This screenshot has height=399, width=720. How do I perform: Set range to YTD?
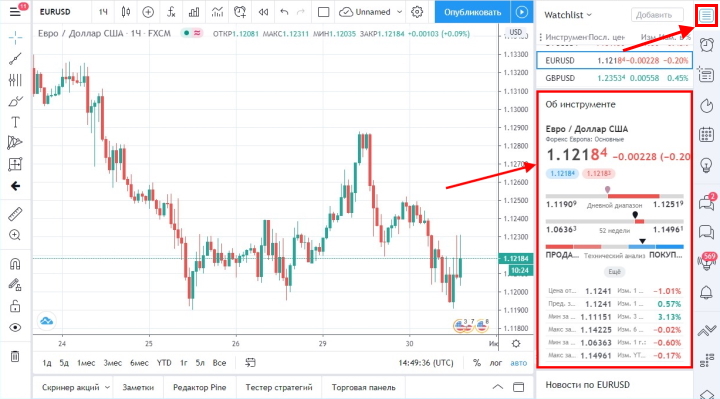pyautogui.click(x=164, y=363)
